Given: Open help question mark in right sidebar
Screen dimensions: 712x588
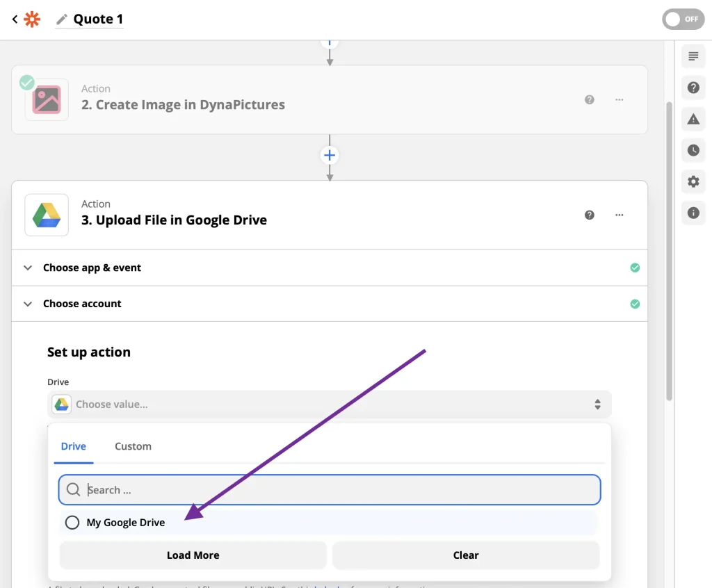Looking at the screenshot, I should pos(693,88).
